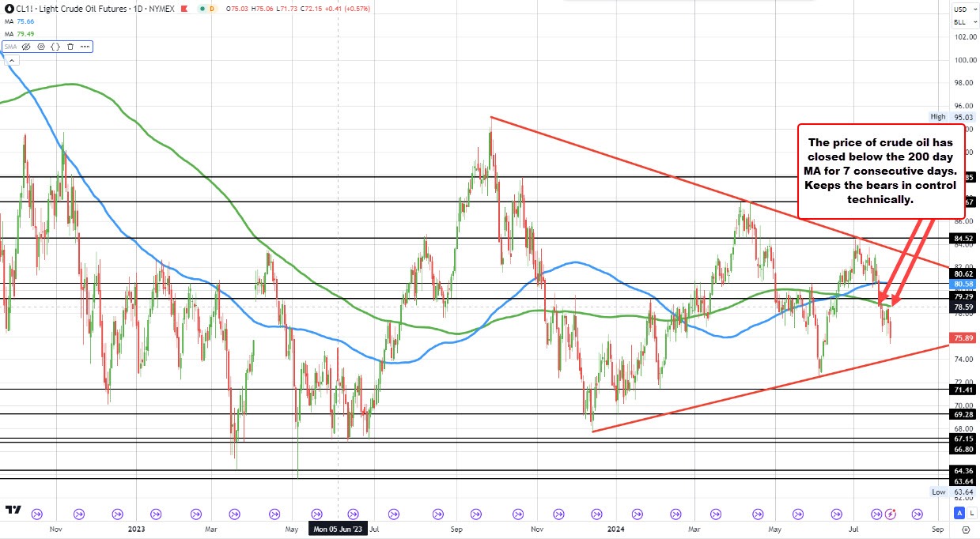Screen dimensions: 980x539
Task: Click CL1! symbol name to change instrument
Action: coord(24,8)
